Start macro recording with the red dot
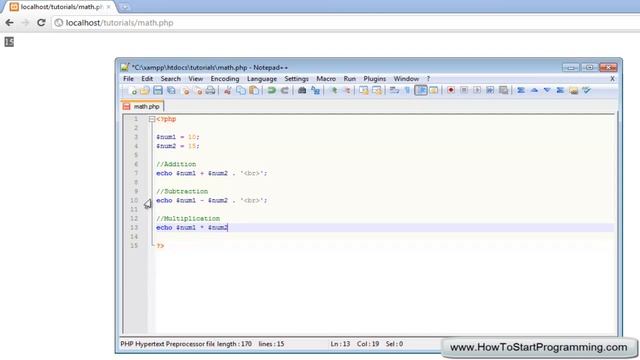Screen dimensions: 640x360 (451, 90)
